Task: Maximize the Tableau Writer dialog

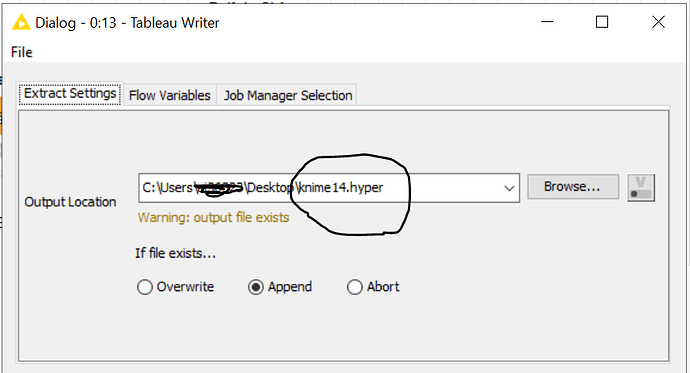Action: click(x=602, y=22)
